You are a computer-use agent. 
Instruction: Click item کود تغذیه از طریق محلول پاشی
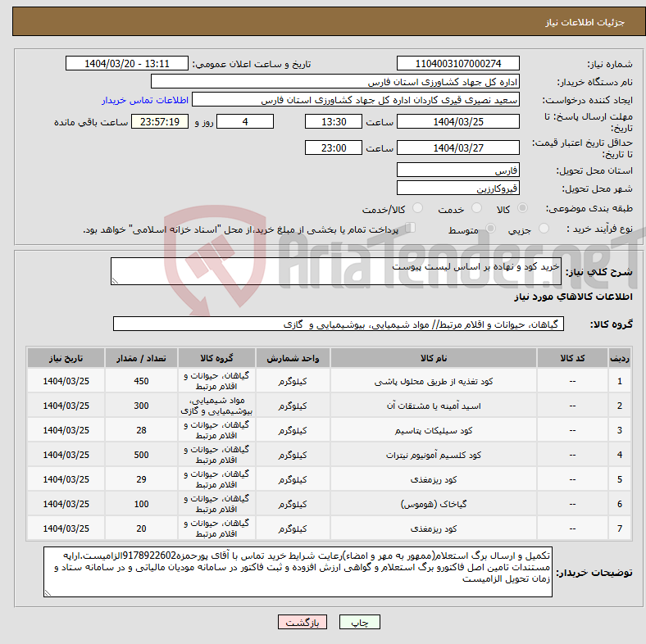(x=434, y=381)
